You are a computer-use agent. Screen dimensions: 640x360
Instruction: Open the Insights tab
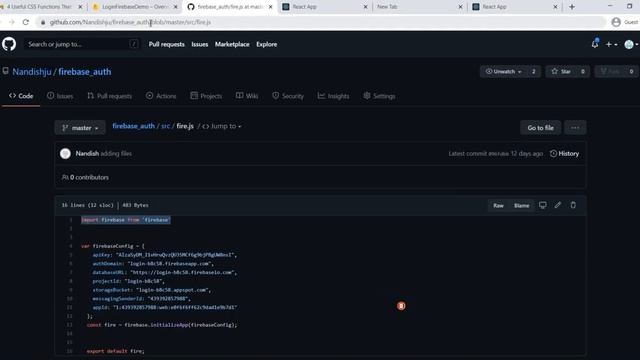(x=333, y=96)
